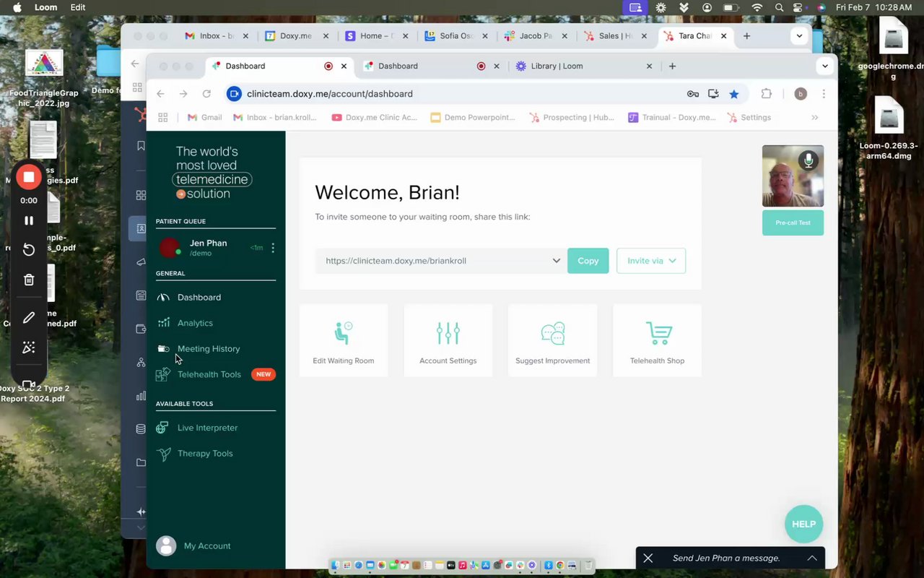The image size is (924, 578).
Task: Click the Analytics chart icon
Action: pos(164,323)
